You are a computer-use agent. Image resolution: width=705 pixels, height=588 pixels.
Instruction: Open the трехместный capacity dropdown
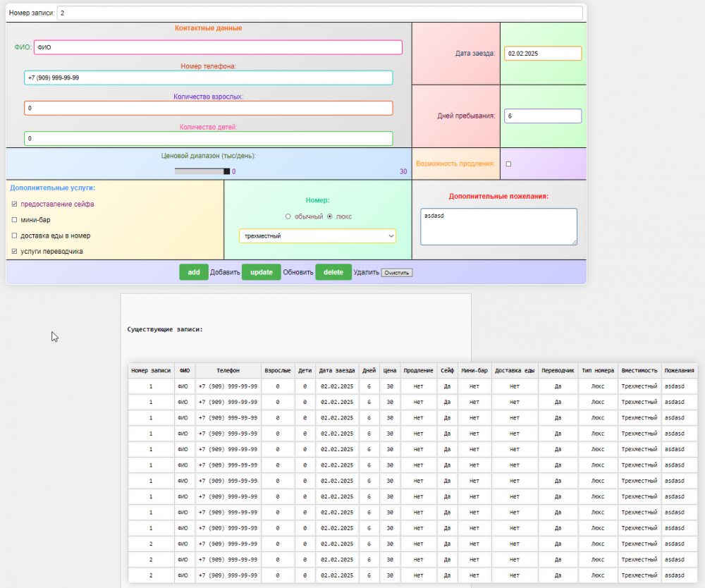click(x=317, y=235)
